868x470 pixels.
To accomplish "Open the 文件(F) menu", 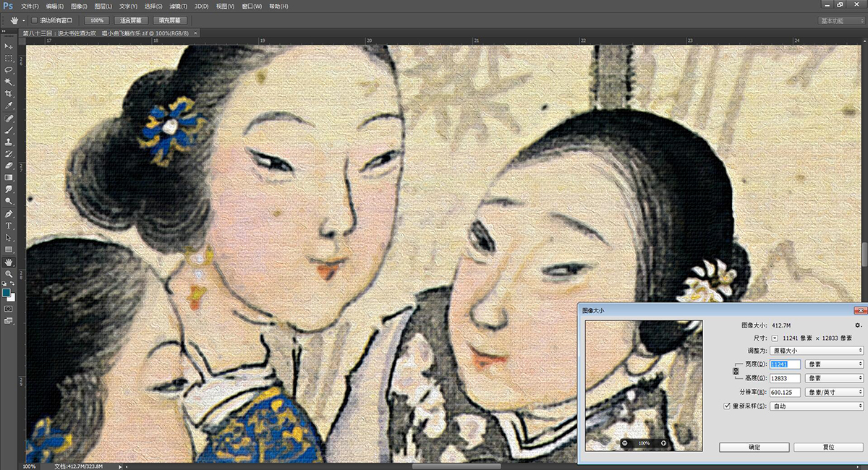I will coord(30,7).
